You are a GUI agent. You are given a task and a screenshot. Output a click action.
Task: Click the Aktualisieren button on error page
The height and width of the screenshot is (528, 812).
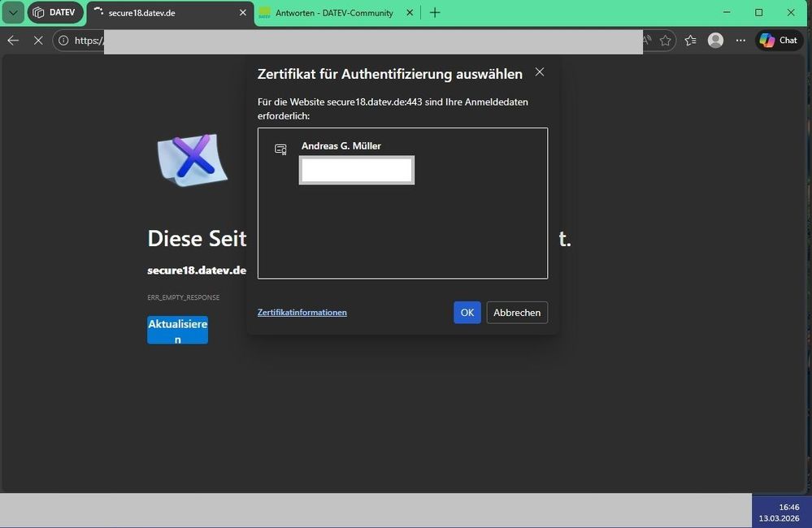pyautogui.click(x=178, y=331)
